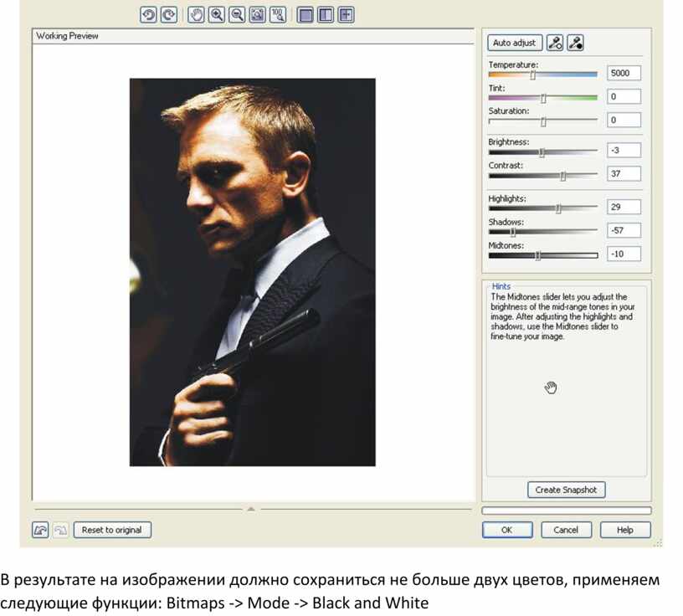Screen dimensions: 683x616
Task: Switch to before and after full preview
Action: tap(326, 15)
